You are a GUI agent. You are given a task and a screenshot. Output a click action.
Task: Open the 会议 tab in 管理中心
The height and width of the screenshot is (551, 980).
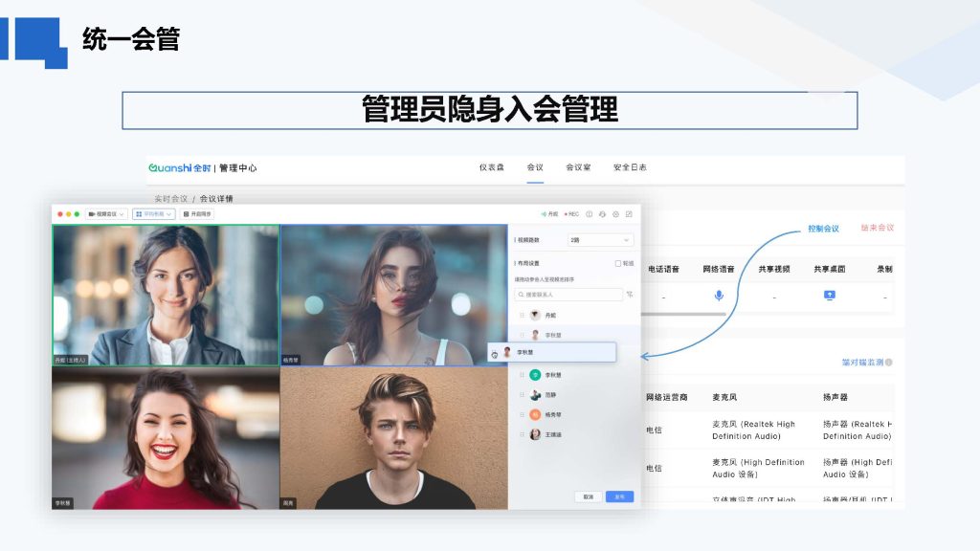535,167
